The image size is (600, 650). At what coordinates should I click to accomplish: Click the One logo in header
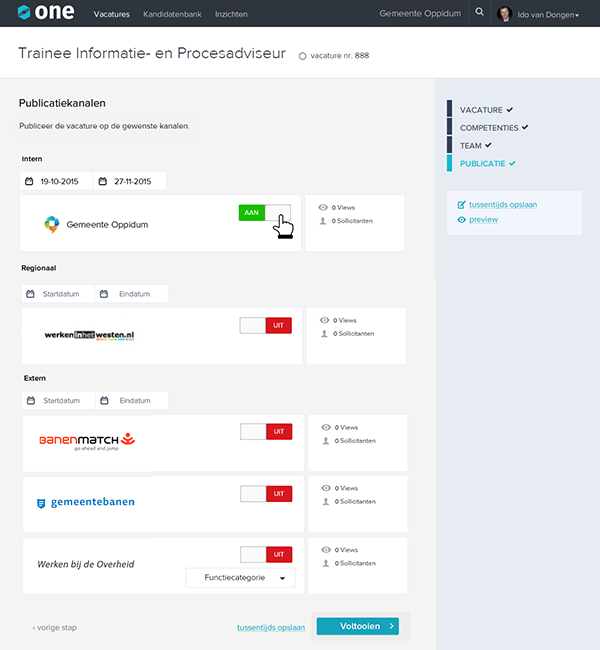tap(46, 14)
